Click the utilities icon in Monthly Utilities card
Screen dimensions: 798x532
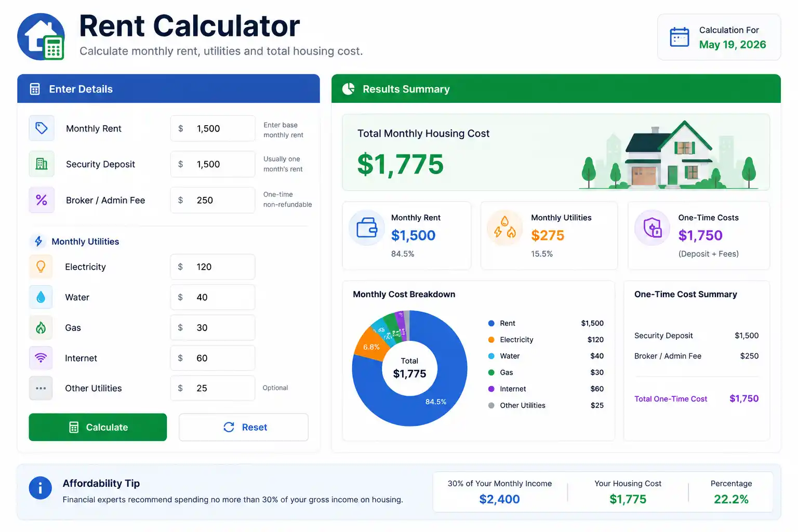(x=504, y=228)
